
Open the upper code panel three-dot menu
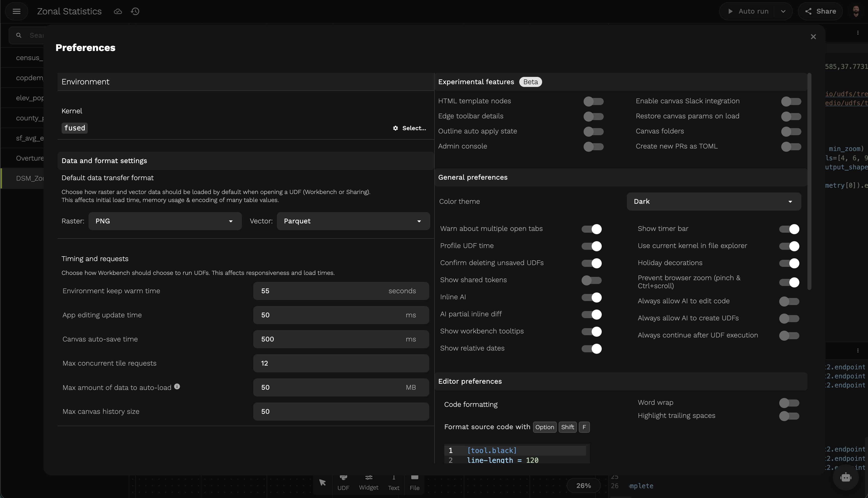858,33
